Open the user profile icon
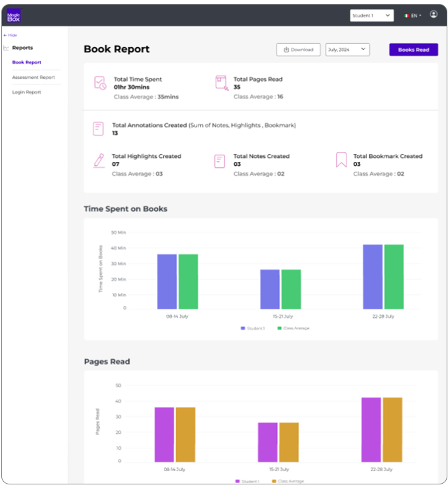 434,14
